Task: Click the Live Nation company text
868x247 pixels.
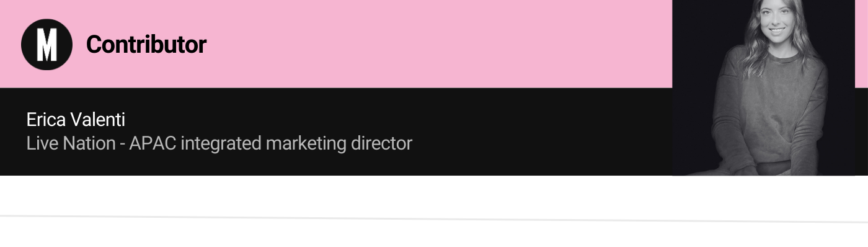Action: 71,143
